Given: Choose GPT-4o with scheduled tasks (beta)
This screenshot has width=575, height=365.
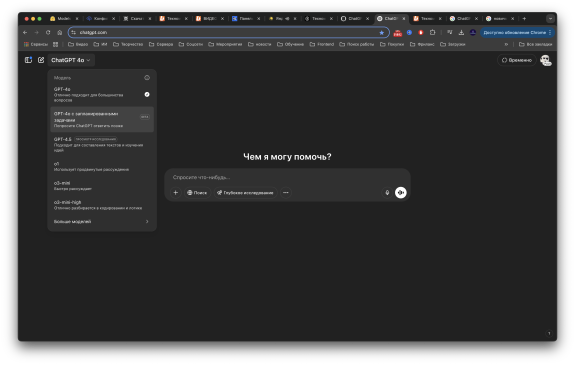Looking at the screenshot, I should coord(102,119).
